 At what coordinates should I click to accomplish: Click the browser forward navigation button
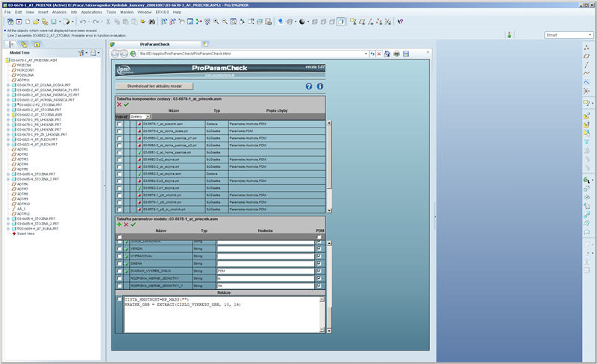(x=124, y=54)
